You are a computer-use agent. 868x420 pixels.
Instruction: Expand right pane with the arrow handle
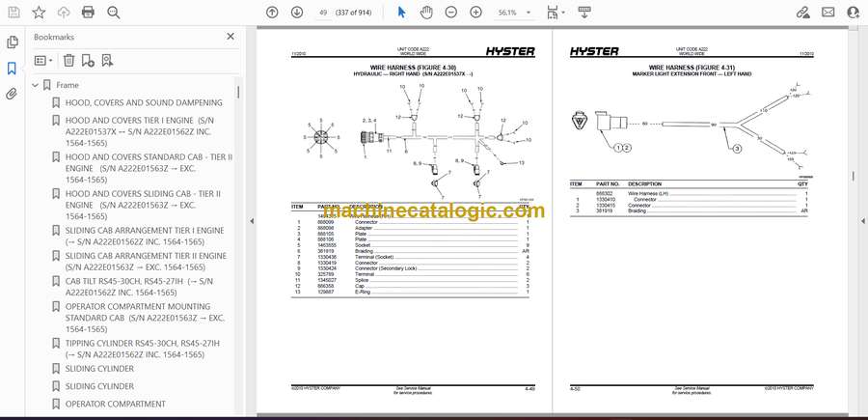click(863, 221)
